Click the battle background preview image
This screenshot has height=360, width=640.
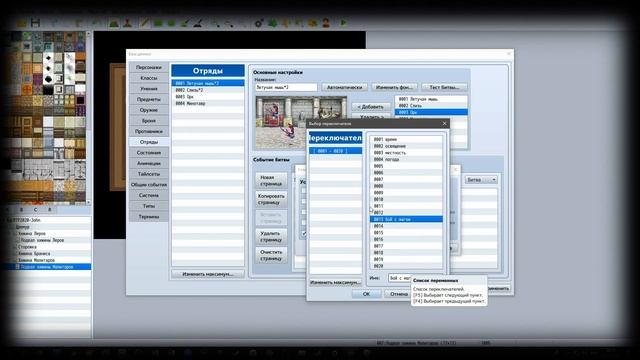[301, 122]
